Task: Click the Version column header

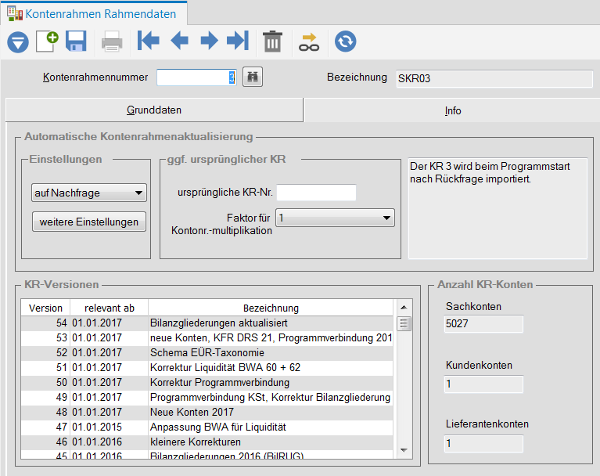Action: [x=46, y=308]
